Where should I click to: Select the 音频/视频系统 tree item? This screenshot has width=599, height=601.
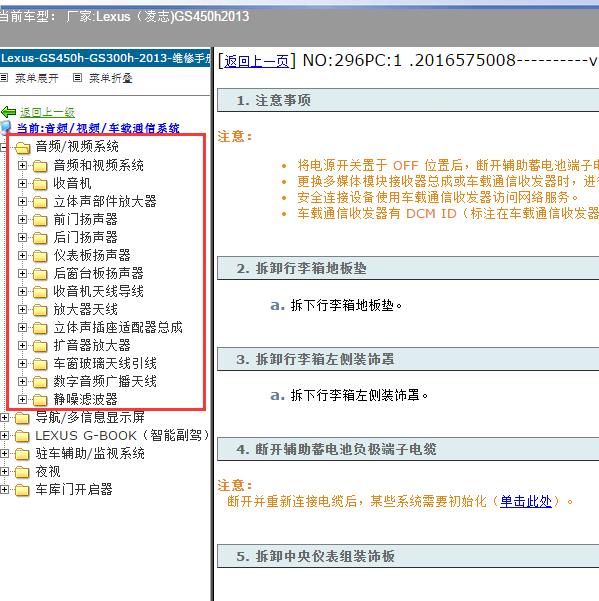coord(77,146)
